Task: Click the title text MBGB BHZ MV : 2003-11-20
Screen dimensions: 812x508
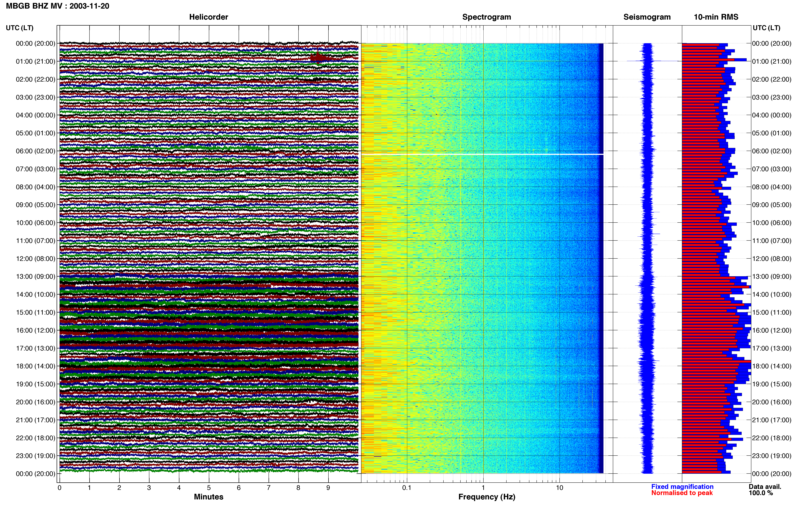Action: click(x=58, y=6)
